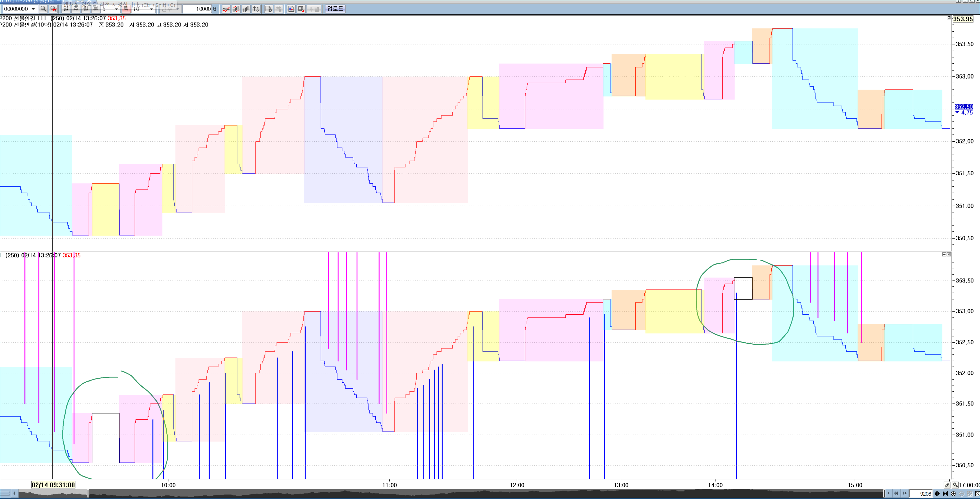Click the pencil edit icon near time axis
Viewport: 980px width, 499px height.
pyautogui.click(x=947, y=485)
